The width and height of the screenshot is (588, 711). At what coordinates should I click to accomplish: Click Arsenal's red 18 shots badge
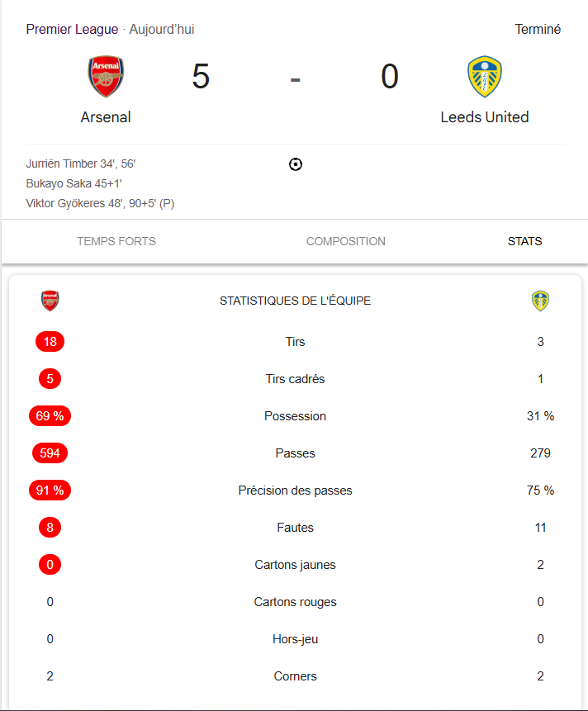coord(50,341)
